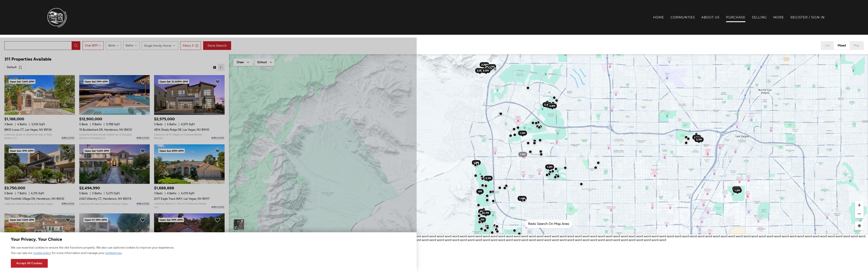Open the $12,900,000 listing photo
This screenshot has width=868, height=272.
click(114, 95)
